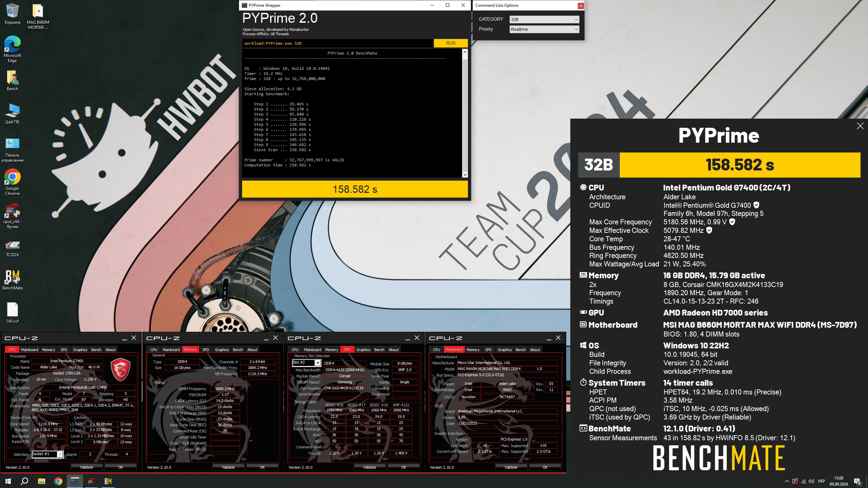Open MAG B660M MORTAR folder on desktop
868x488 pixels.
click(x=38, y=16)
